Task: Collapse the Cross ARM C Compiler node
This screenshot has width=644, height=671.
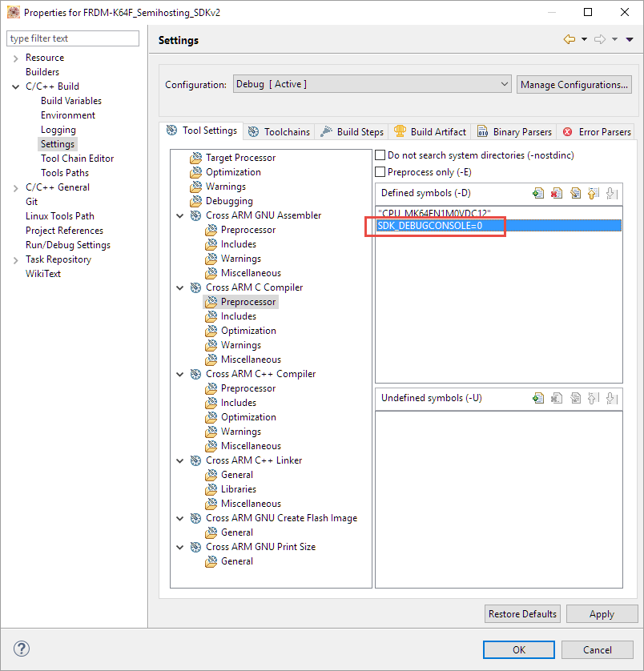Action: coord(180,287)
